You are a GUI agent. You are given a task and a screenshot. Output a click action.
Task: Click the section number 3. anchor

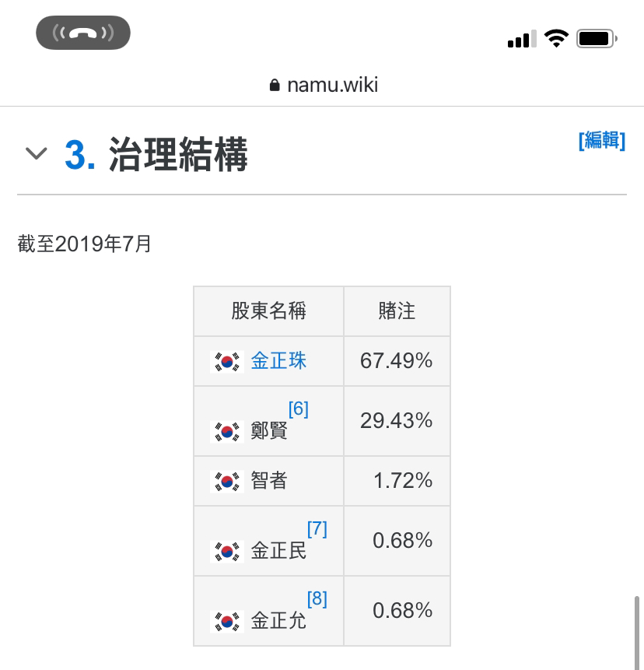[x=80, y=155]
